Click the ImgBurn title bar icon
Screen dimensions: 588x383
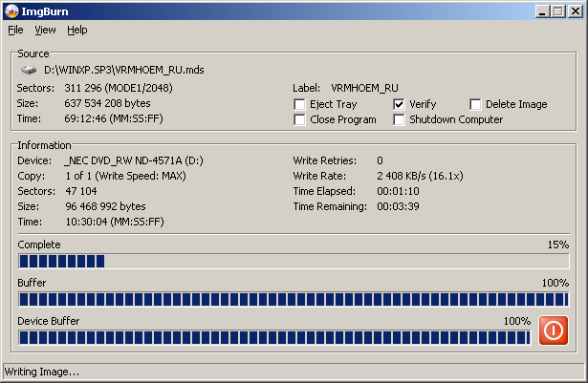tap(12, 11)
